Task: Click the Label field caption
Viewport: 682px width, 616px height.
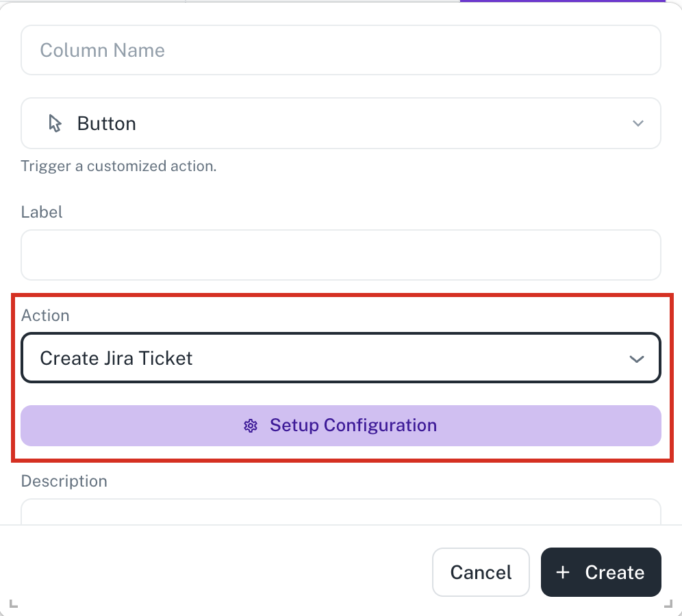Action: [x=42, y=212]
